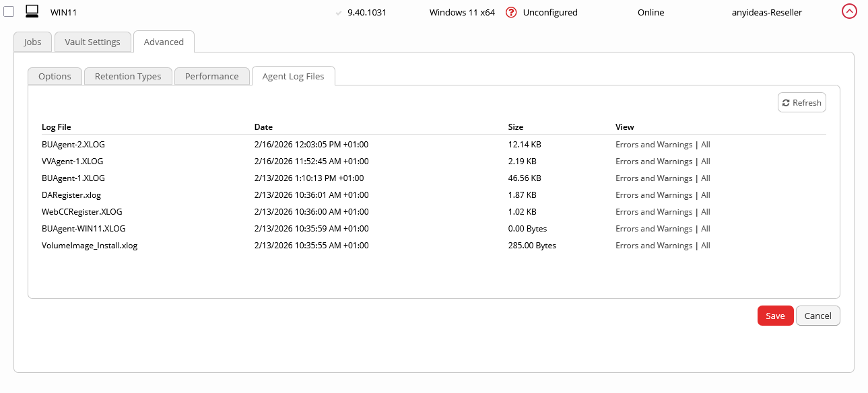Image resolution: width=868 pixels, height=393 pixels.
Task: Save the advanced settings
Action: click(775, 316)
